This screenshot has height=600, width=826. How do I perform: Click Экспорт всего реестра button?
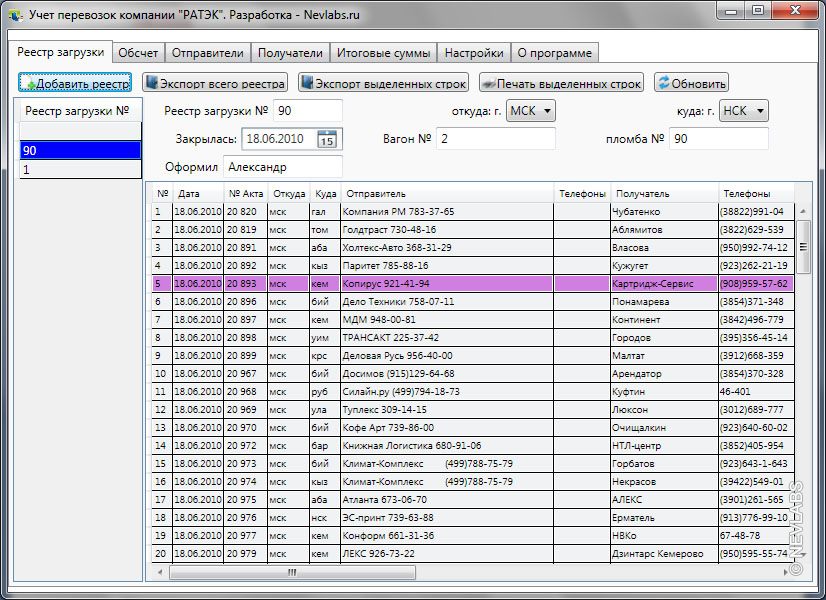coord(215,84)
